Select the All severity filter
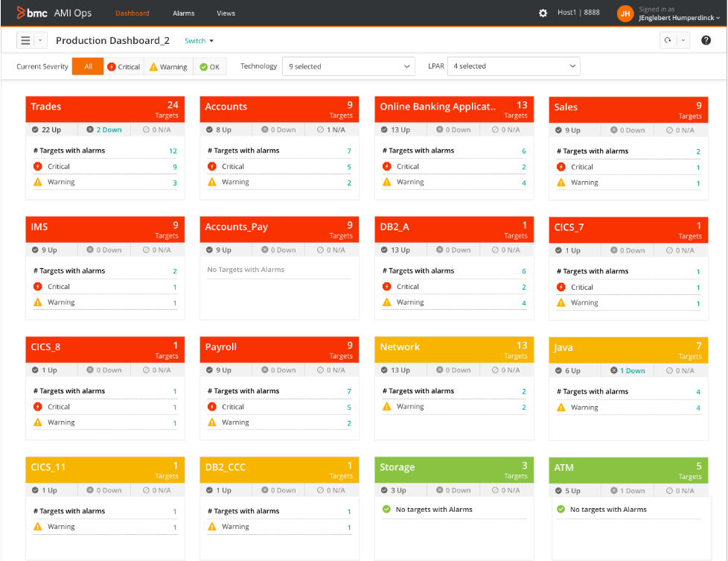 pyautogui.click(x=88, y=66)
